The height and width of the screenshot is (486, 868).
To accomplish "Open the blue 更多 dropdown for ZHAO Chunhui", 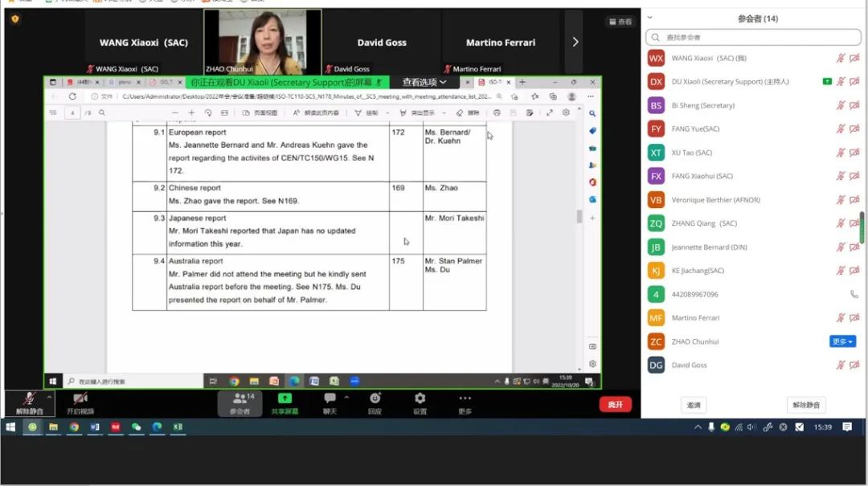I will (x=841, y=341).
